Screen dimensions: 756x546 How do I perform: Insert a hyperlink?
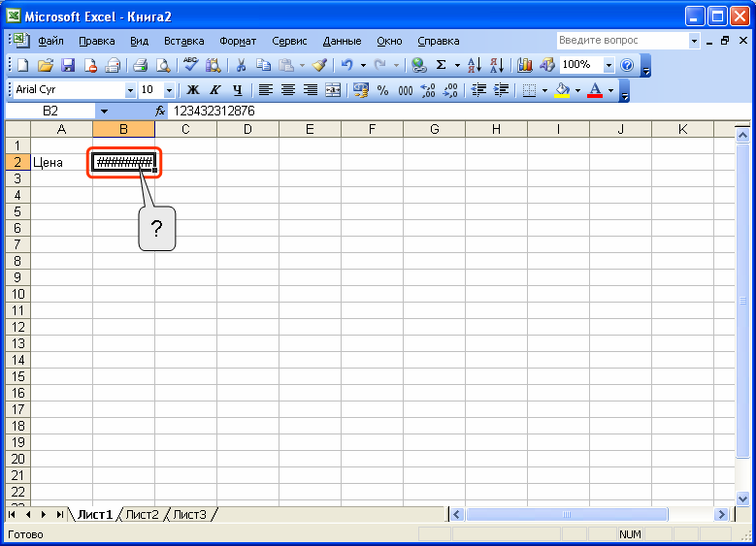point(418,65)
